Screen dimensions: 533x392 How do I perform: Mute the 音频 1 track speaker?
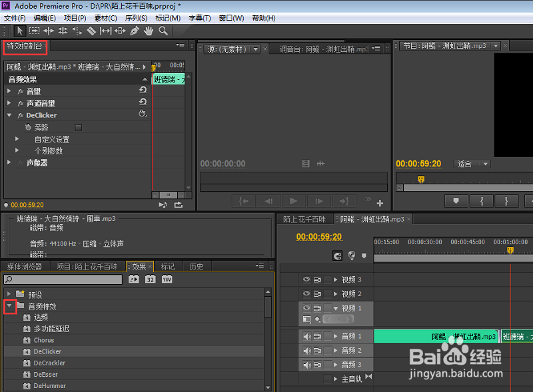tap(307, 336)
